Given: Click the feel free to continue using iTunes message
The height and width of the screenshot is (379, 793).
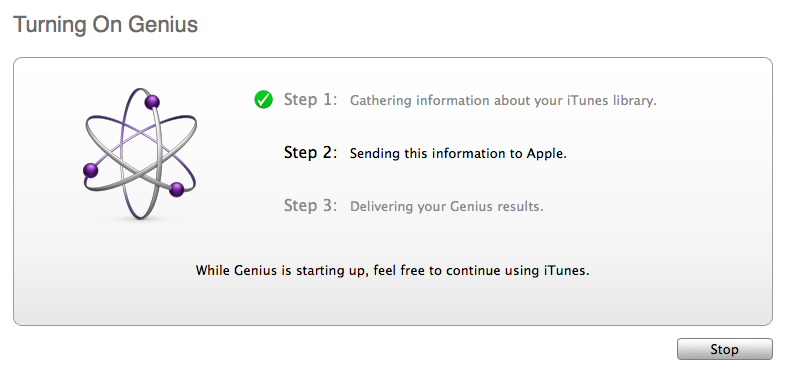Looking at the screenshot, I should tap(392, 270).
